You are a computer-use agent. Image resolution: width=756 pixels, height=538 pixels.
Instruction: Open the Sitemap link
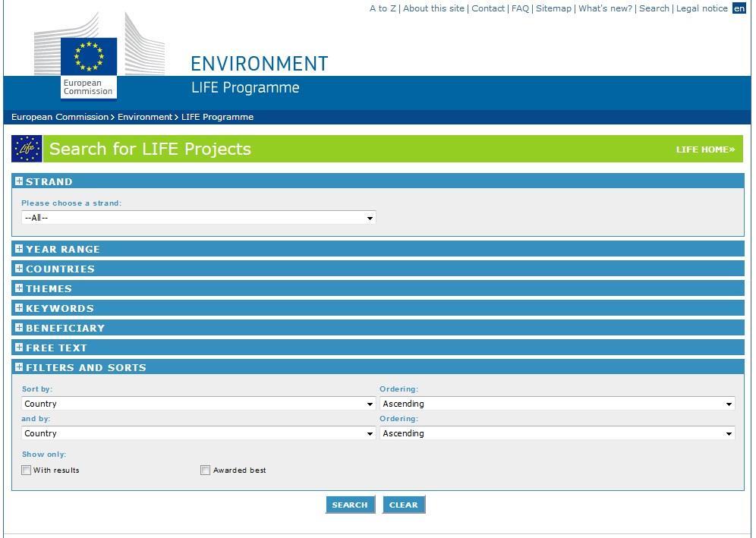click(x=553, y=8)
